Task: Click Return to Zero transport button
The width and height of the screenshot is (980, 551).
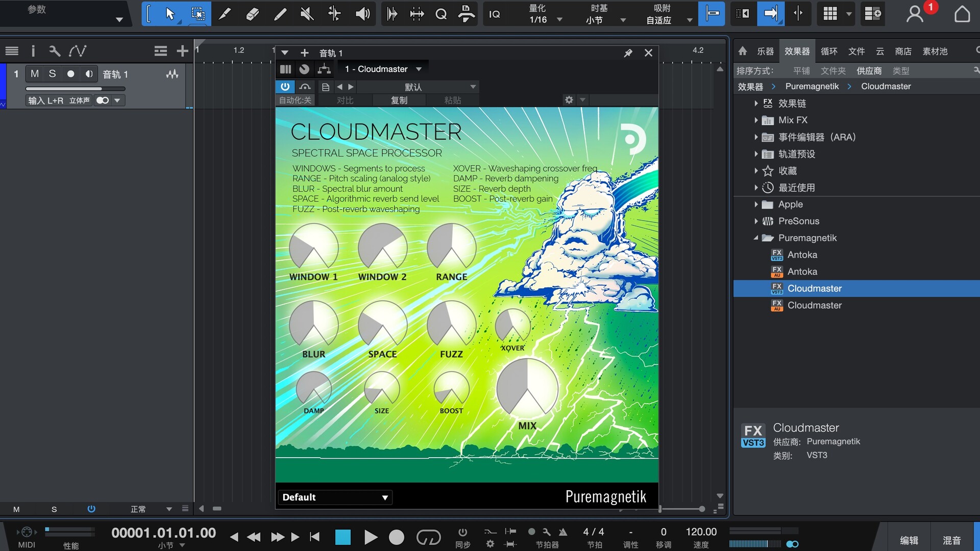Action: point(315,537)
